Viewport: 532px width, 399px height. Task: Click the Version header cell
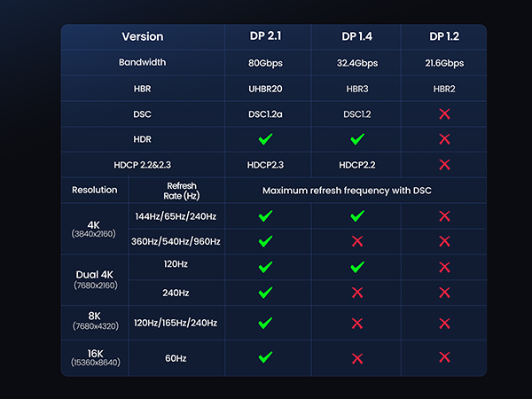click(x=143, y=36)
